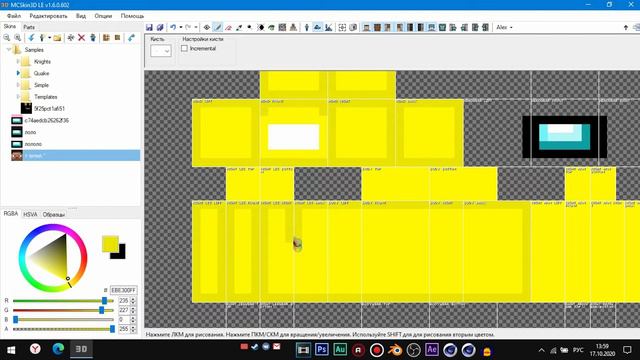
Task: Open the Кисть brush size dropdown
Action: [161, 51]
